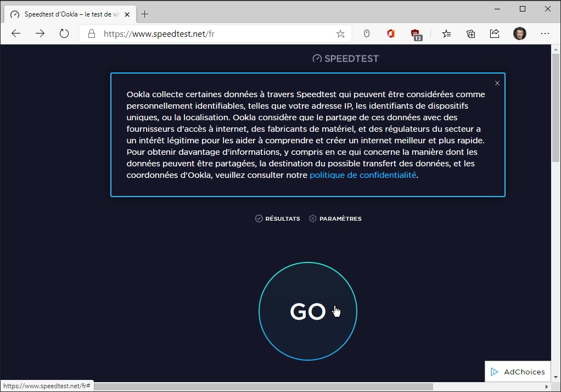Go forward to next page
Screen dimensions: 561x392
coord(40,33)
